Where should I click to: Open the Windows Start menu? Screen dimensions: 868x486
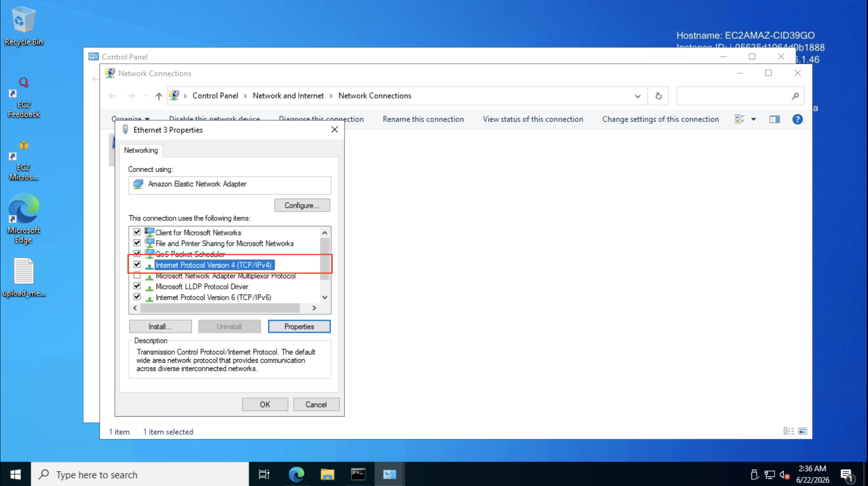click(x=15, y=474)
